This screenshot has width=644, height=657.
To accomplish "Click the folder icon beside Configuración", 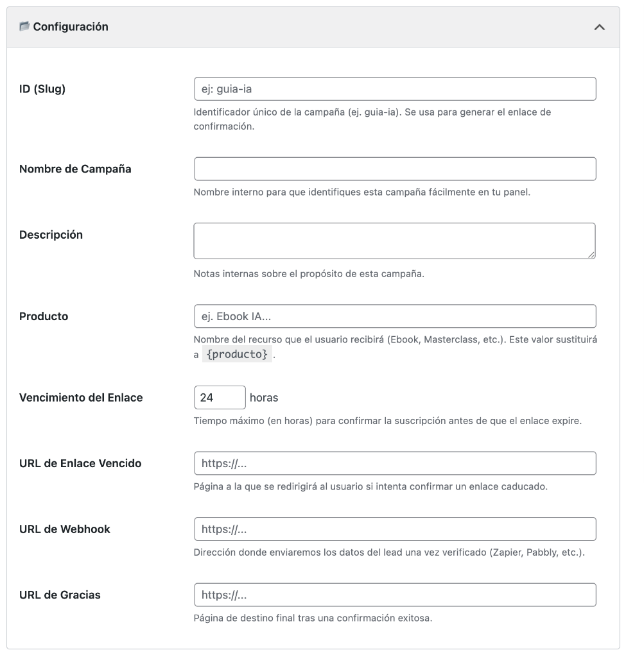I will pyautogui.click(x=24, y=26).
